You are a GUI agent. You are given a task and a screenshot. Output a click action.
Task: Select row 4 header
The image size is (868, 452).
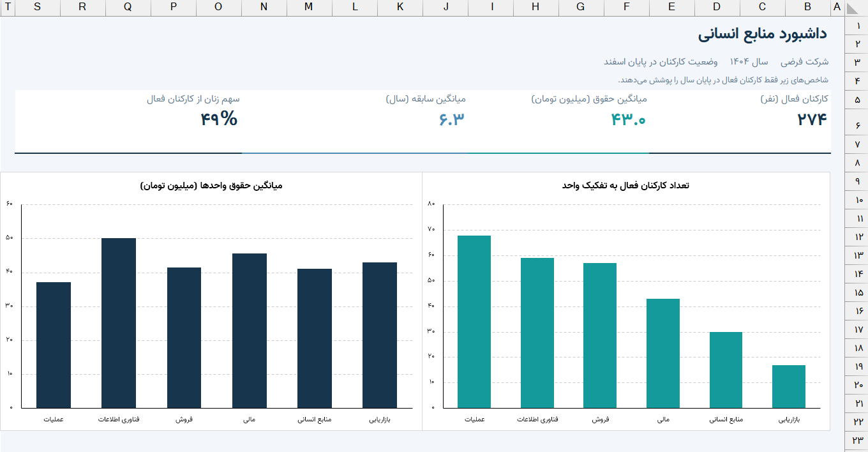pos(857,80)
